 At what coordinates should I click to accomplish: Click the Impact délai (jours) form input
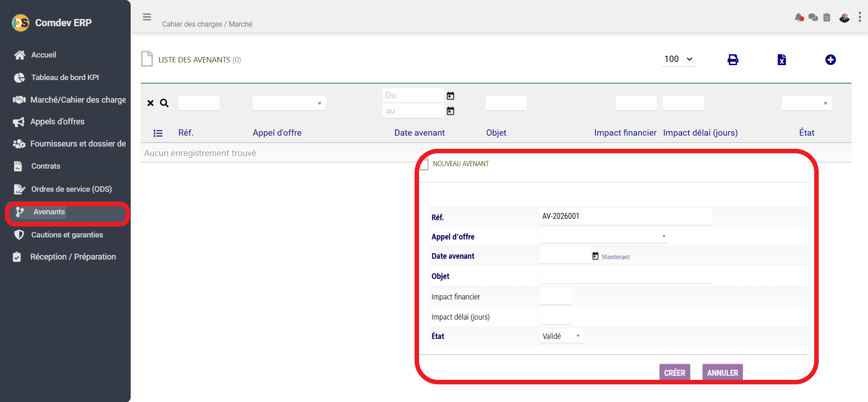(x=556, y=317)
